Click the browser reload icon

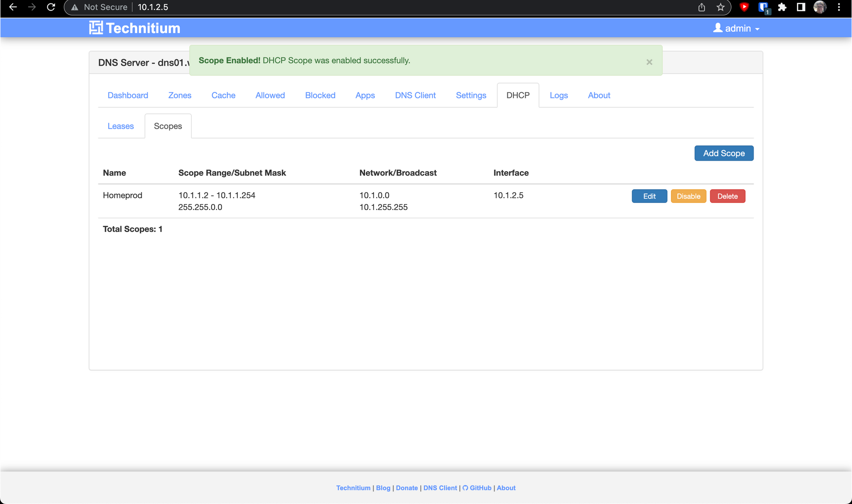51,7
